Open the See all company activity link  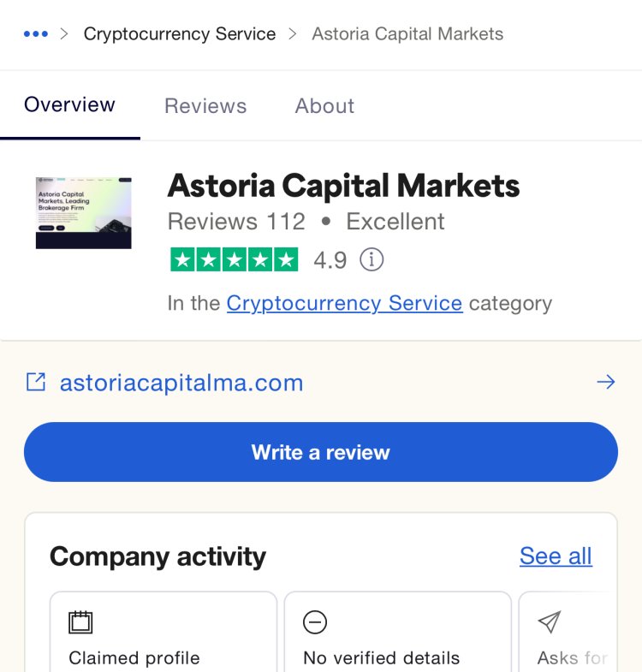click(556, 556)
